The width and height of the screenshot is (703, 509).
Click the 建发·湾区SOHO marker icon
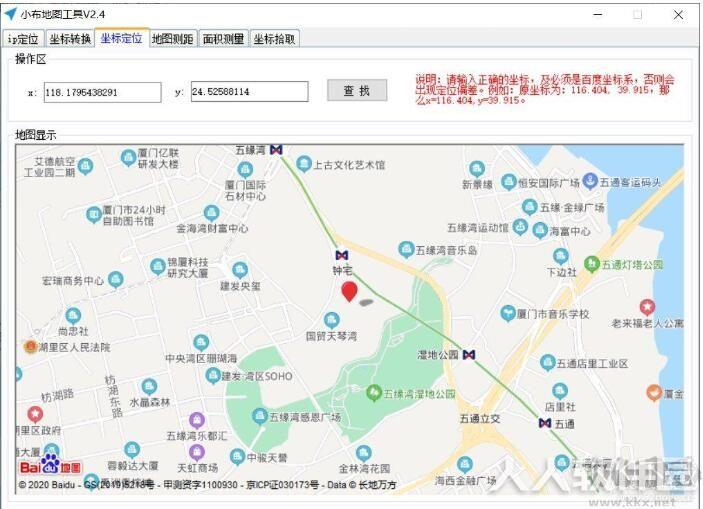(x=213, y=376)
